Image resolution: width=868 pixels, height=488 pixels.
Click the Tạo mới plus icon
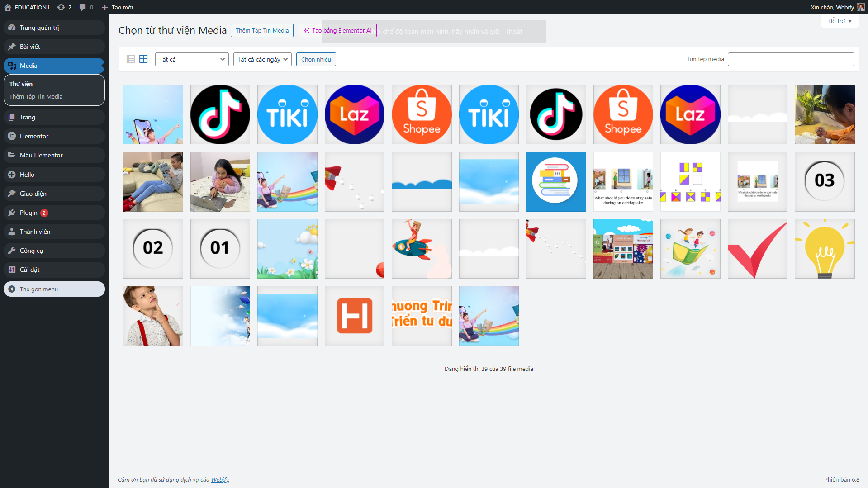coord(104,7)
